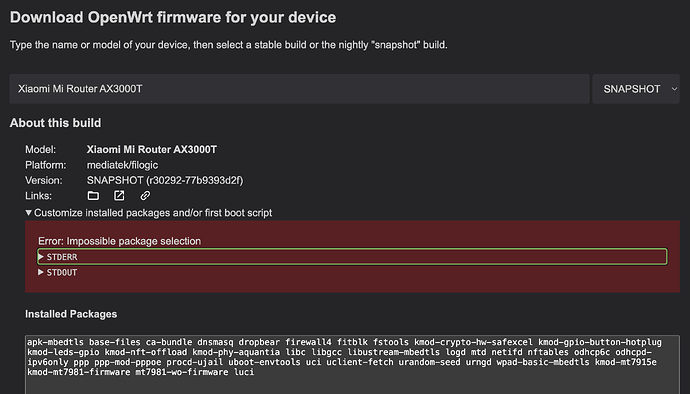Click the triangle before Customize installed packages
Viewport: 690px width, 394px height.
pyautogui.click(x=29, y=213)
